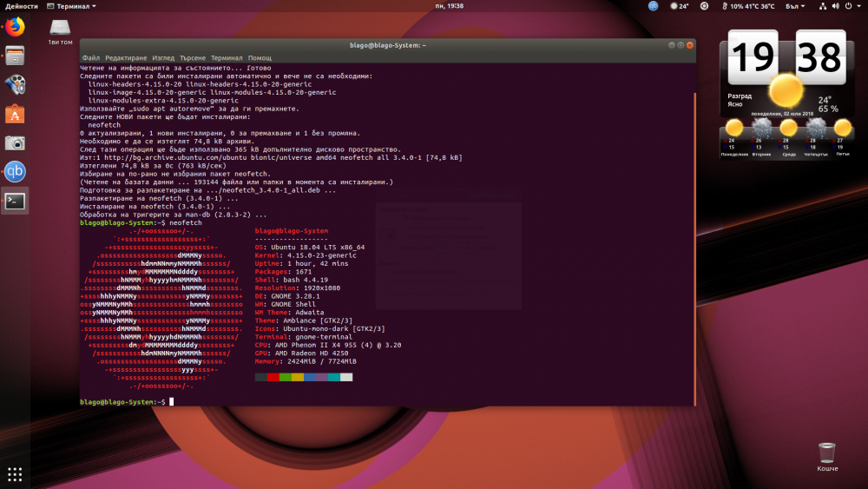
Task: Close the terminal window
Action: pyautogui.click(x=690, y=45)
